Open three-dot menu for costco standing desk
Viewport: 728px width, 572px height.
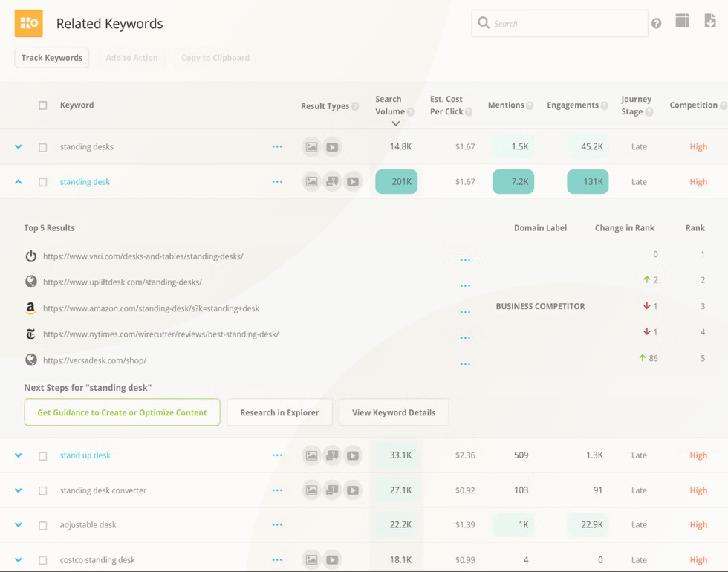(277, 560)
